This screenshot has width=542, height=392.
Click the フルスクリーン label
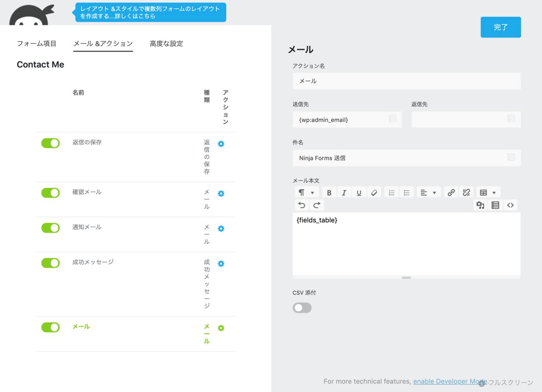tap(511, 383)
